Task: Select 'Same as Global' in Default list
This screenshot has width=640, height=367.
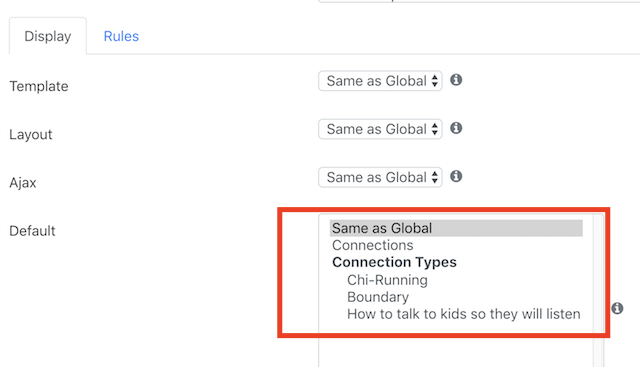Action: [456, 228]
